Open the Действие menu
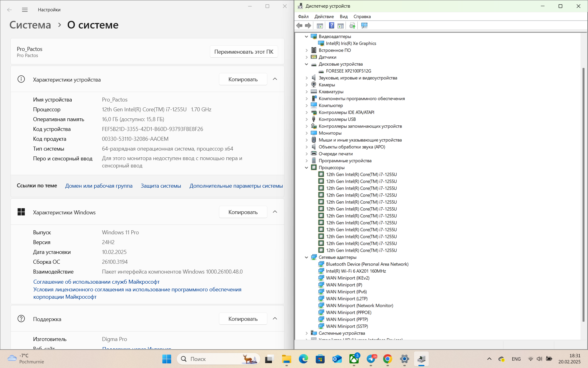 (x=324, y=17)
